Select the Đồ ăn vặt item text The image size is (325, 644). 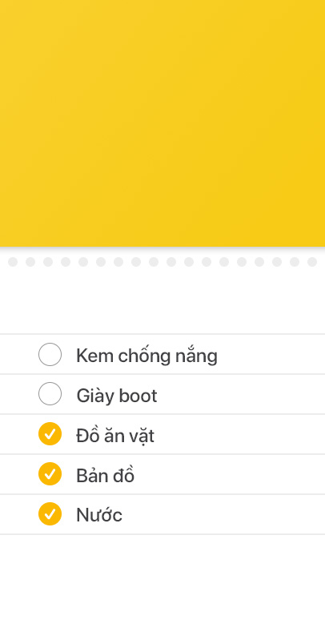115,435
